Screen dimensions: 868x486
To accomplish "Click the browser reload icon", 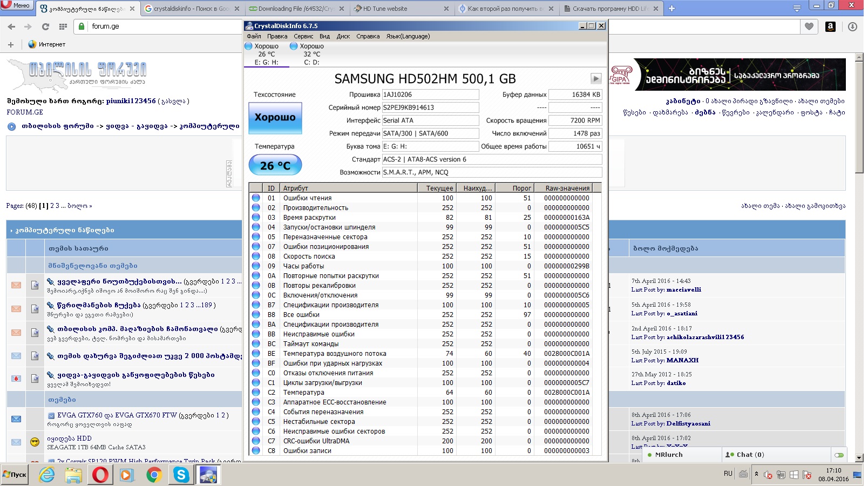I will coord(45,26).
